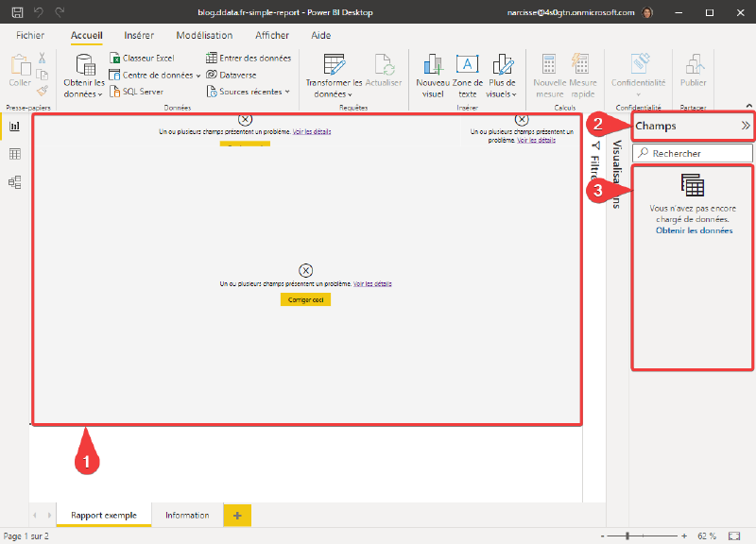Screen dimensions: 756x544
Task: Switch to Report view icon
Action: 15,127
